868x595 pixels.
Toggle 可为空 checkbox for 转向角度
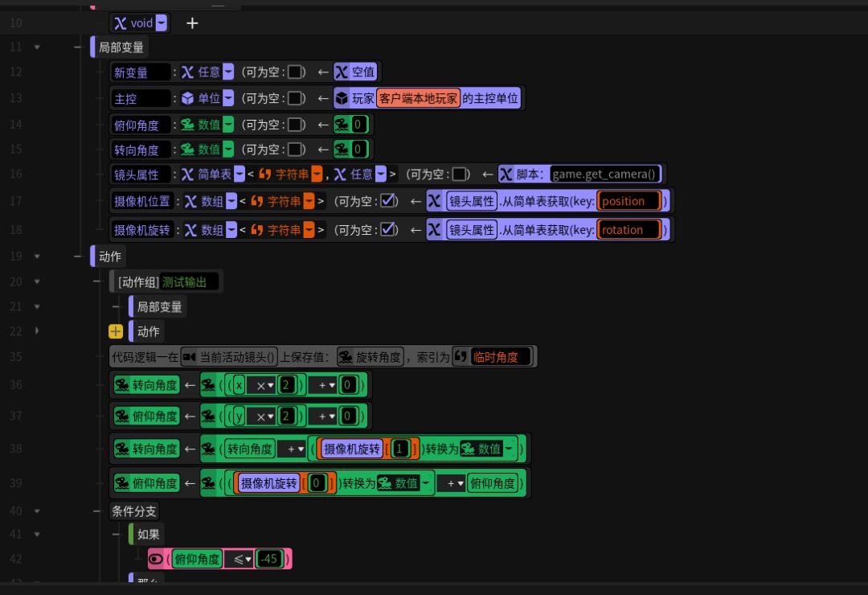[296, 150]
